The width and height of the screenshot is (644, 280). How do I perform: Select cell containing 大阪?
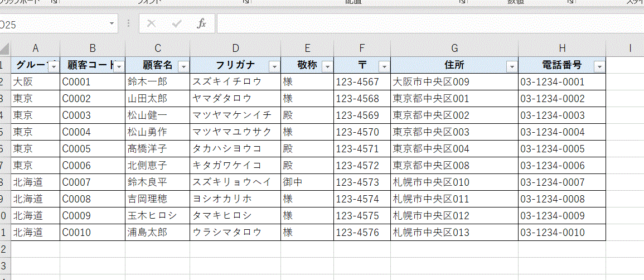(35, 81)
